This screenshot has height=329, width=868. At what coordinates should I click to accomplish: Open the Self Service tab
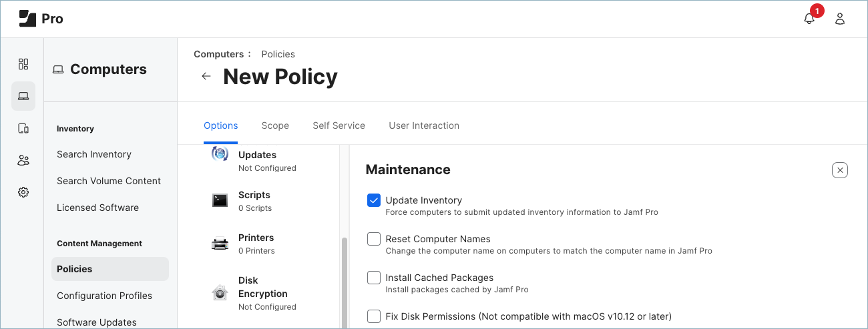339,125
